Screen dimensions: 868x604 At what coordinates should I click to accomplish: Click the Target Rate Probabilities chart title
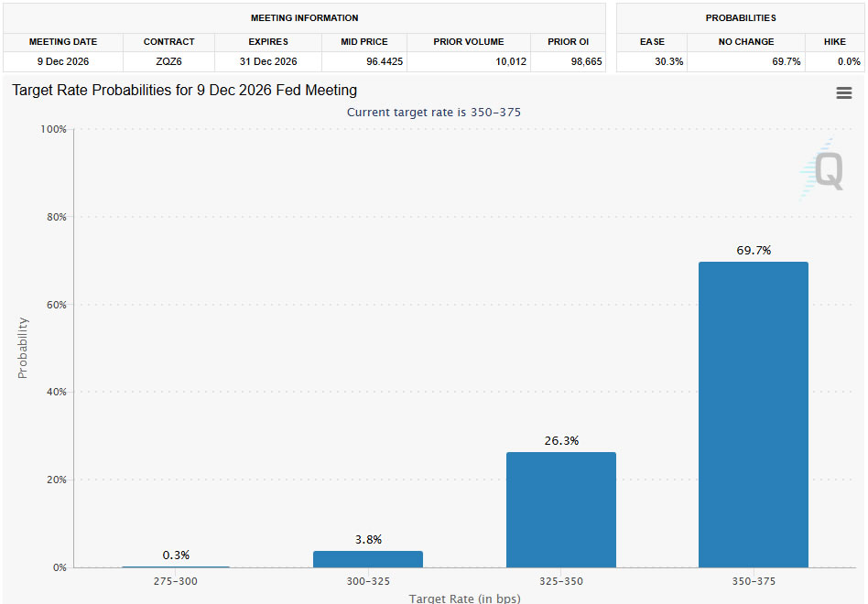pos(184,91)
